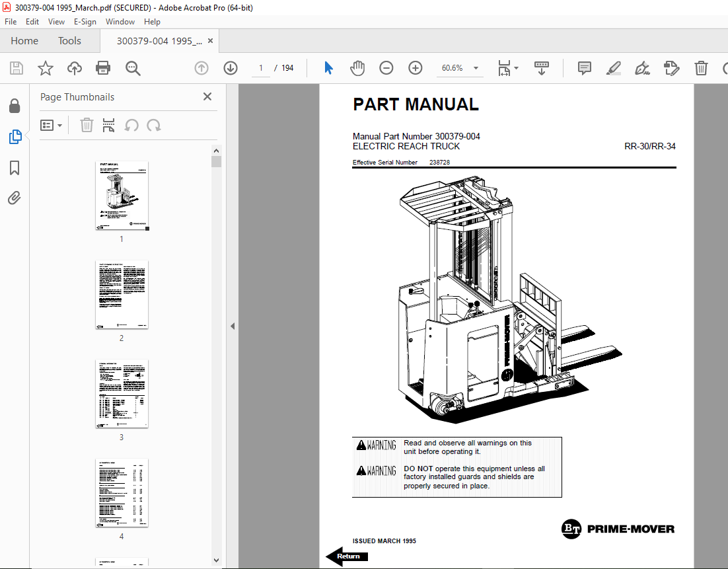Select page 4 thumbnail

(x=122, y=493)
